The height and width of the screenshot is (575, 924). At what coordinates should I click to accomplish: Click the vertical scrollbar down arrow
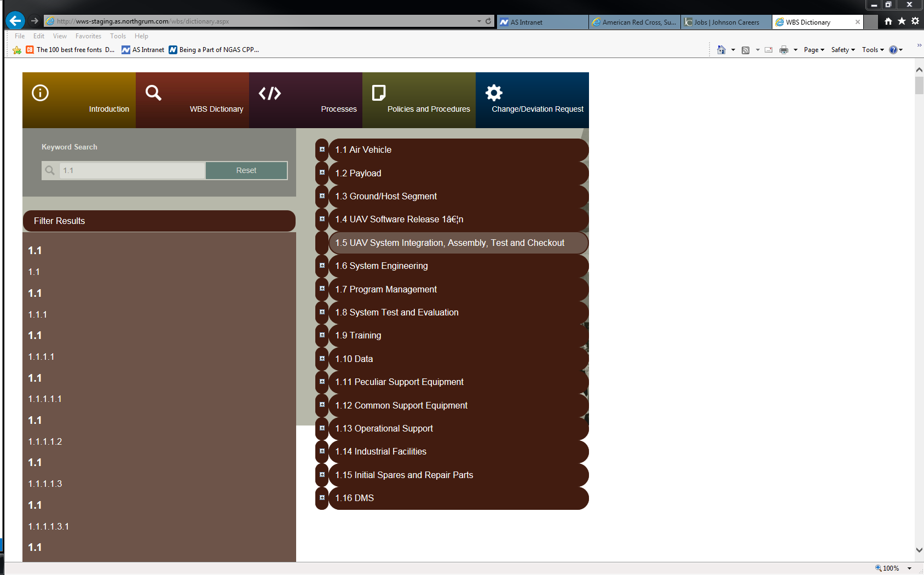[919, 550]
